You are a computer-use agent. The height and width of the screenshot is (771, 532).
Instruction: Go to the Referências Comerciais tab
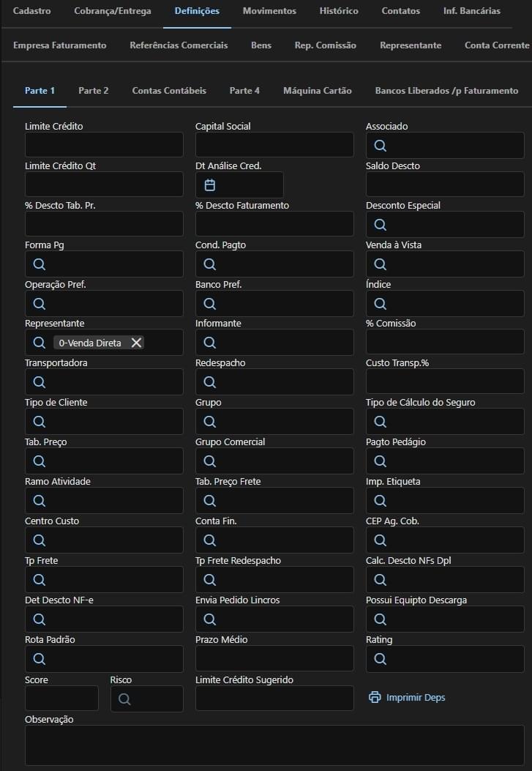tap(179, 45)
